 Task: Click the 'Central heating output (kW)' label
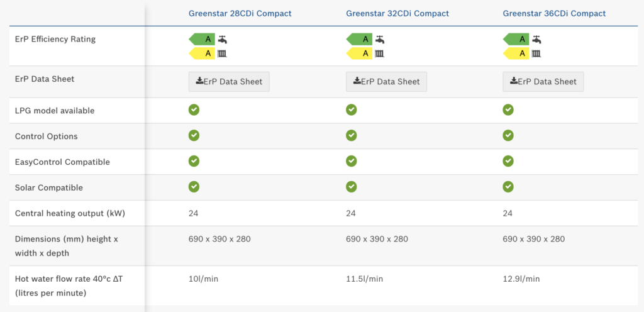pos(70,213)
